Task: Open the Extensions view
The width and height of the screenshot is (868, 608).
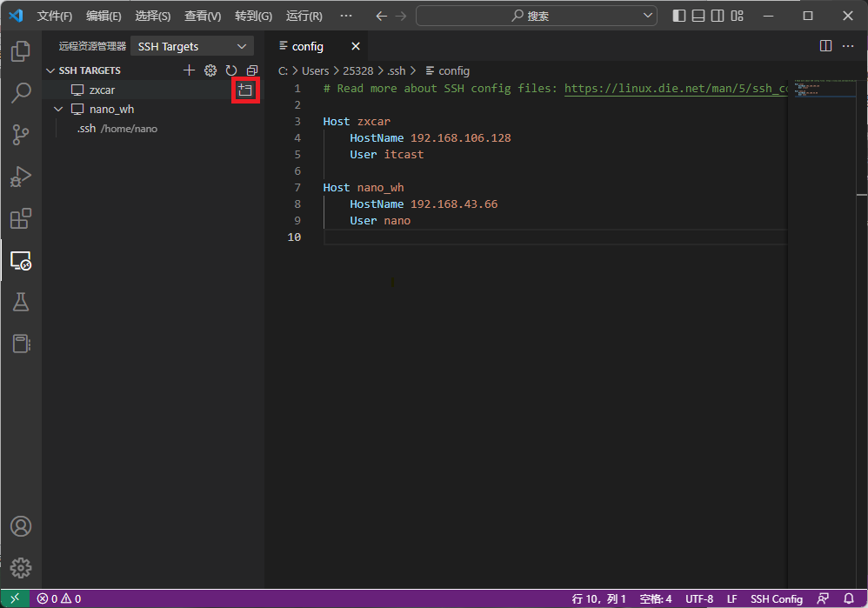Action: click(21, 217)
